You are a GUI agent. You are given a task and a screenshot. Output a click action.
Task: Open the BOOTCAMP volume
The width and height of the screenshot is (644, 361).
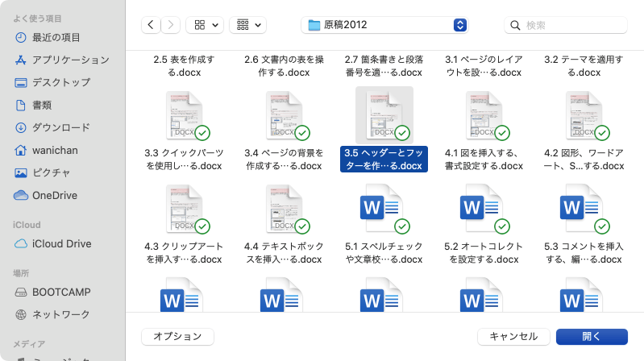pos(52,293)
